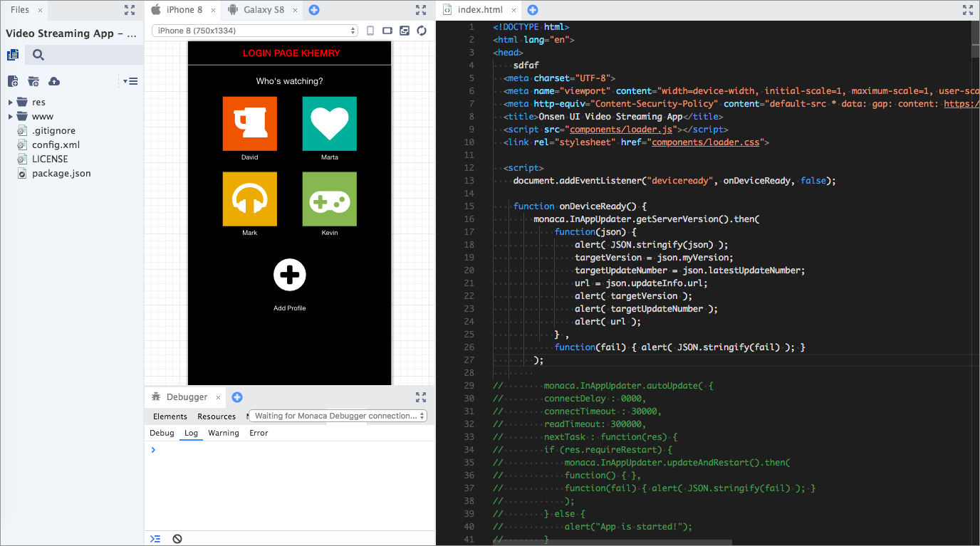Close the iPhone 8 previewer tab
The width and height of the screenshot is (980, 546).
(213, 11)
